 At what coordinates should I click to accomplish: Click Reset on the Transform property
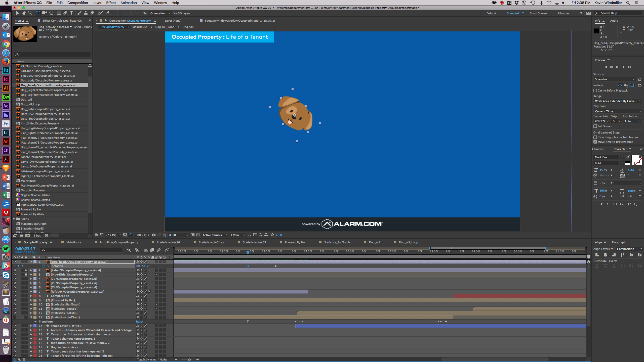click(140, 322)
